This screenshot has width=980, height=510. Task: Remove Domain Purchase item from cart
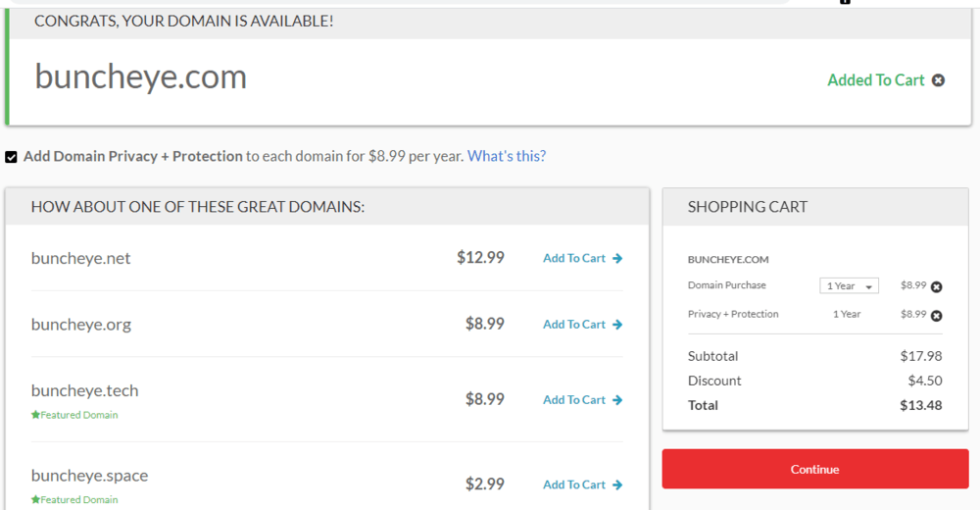936,286
